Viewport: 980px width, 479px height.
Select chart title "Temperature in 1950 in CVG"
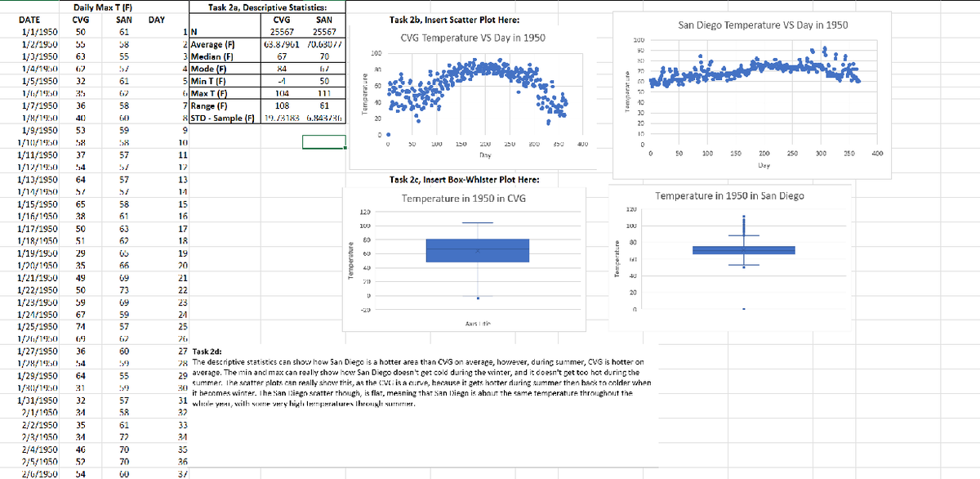pyautogui.click(x=465, y=199)
